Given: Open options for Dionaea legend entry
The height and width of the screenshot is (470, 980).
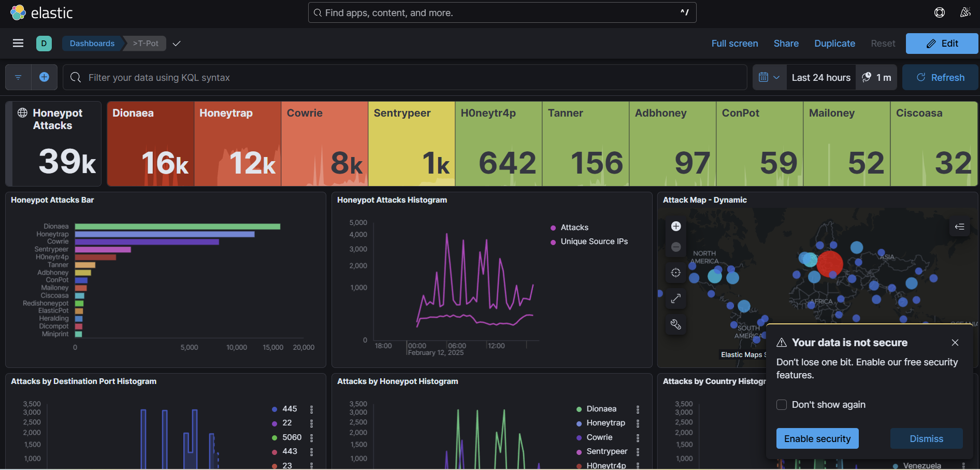Looking at the screenshot, I should 638,409.
